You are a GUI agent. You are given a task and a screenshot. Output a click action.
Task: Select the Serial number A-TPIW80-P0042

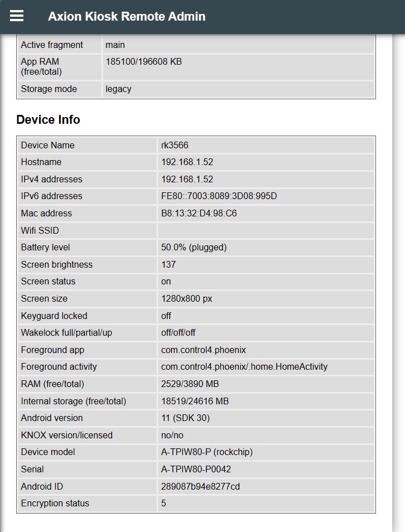(196, 470)
